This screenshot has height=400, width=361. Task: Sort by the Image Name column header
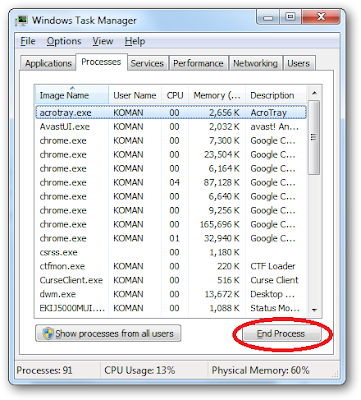72,95
